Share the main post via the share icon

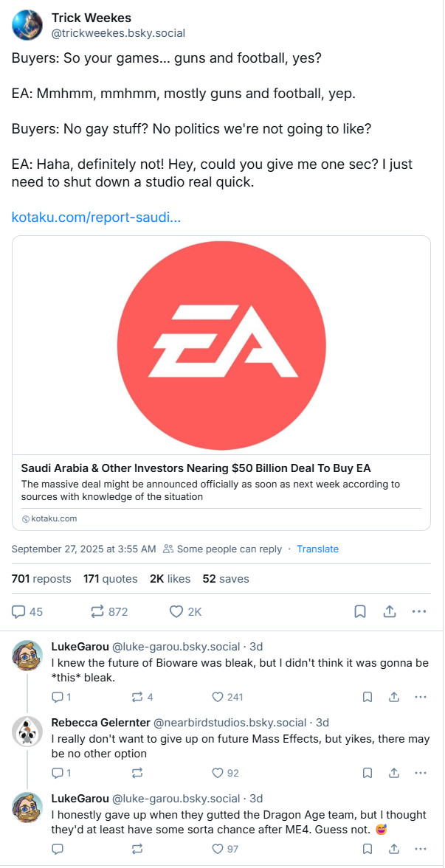point(390,609)
